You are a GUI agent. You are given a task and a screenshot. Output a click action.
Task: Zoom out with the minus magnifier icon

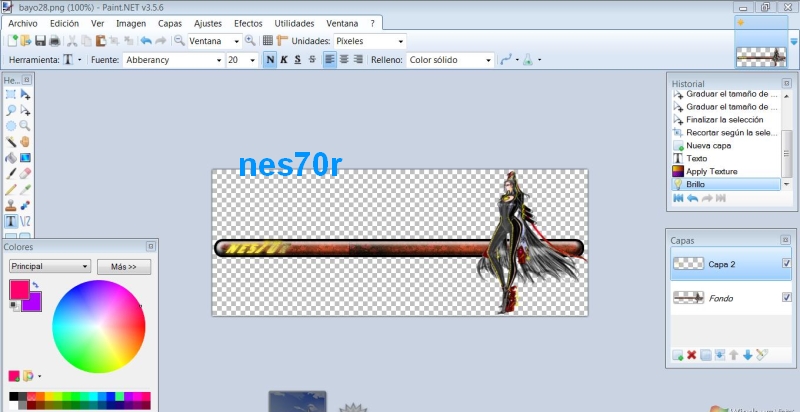click(x=179, y=41)
